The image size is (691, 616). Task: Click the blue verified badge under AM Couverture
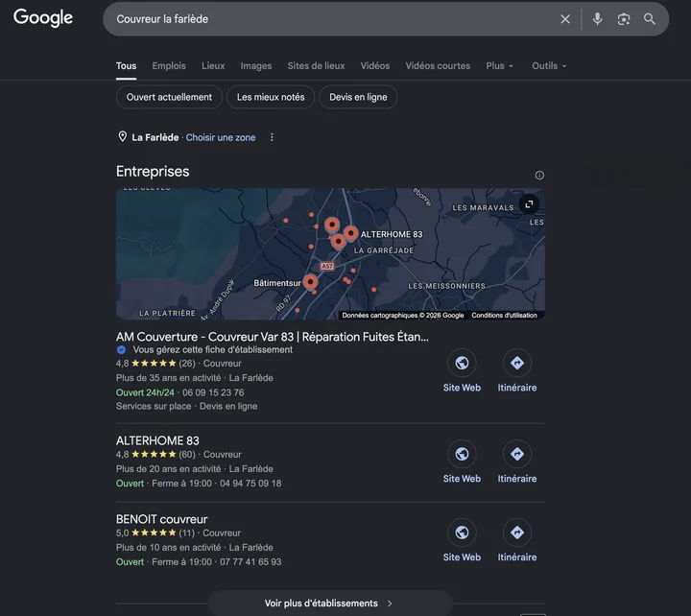(x=121, y=350)
